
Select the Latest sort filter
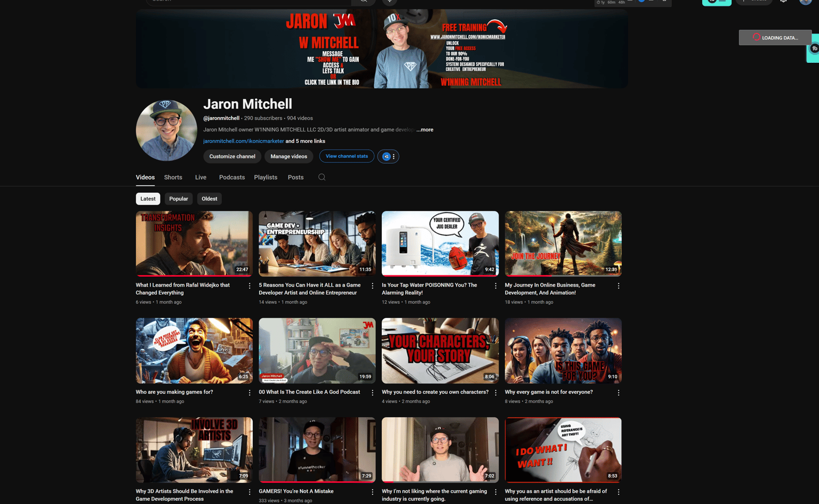(x=148, y=199)
